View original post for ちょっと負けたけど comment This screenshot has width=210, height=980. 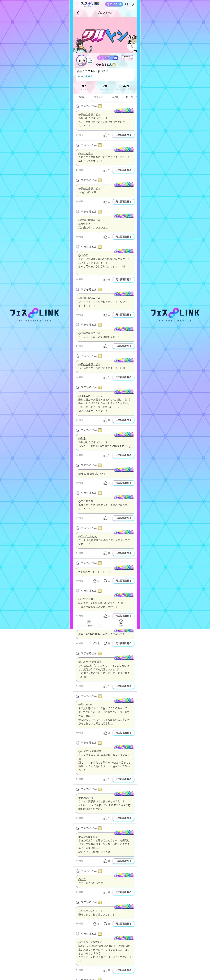click(123, 135)
